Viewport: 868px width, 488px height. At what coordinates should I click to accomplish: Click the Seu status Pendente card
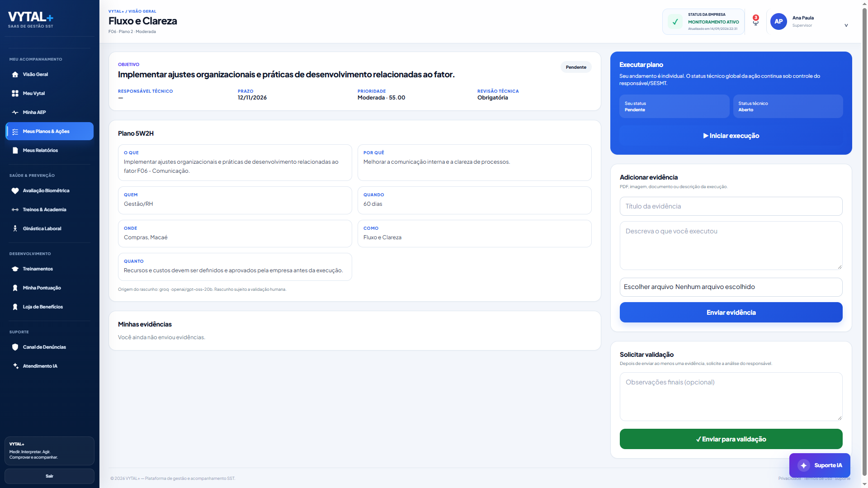(x=674, y=106)
